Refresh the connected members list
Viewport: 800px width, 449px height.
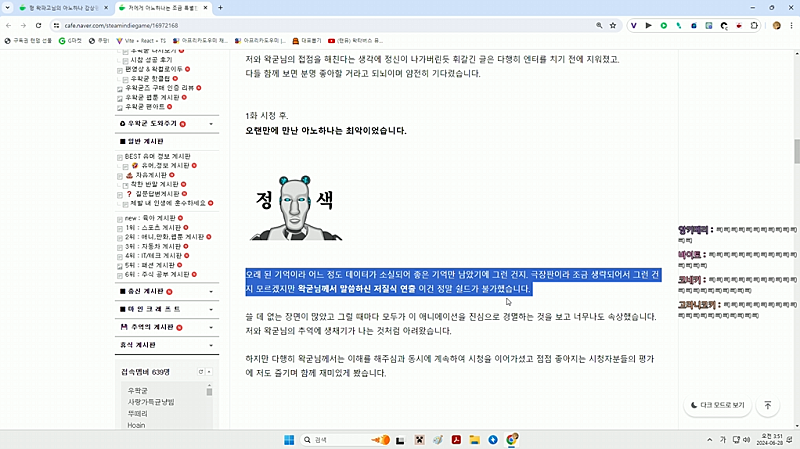click(x=201, y=372)
